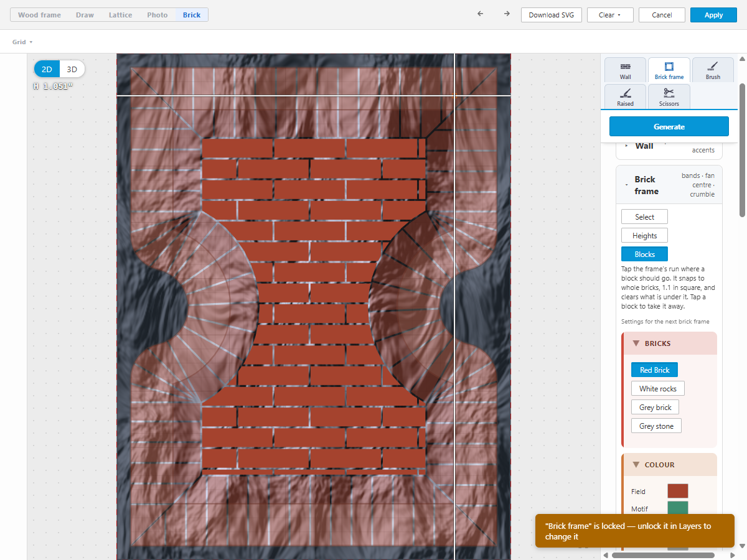Set bricks to White rocks
The width and height of the screenshot is (747, 560).
pos(657,388)
